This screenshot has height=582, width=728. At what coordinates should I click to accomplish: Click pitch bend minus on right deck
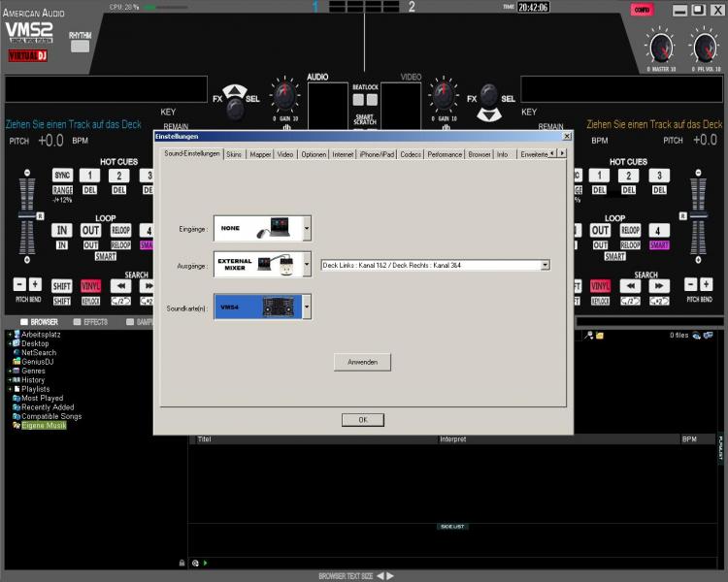[x=691, y=284]
